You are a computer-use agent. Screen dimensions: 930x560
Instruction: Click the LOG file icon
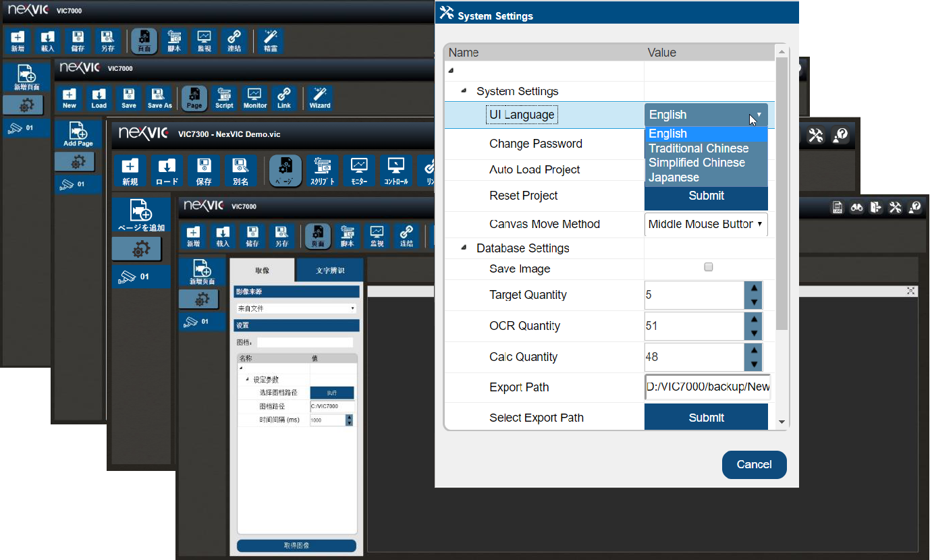click(x=838, y=207)
